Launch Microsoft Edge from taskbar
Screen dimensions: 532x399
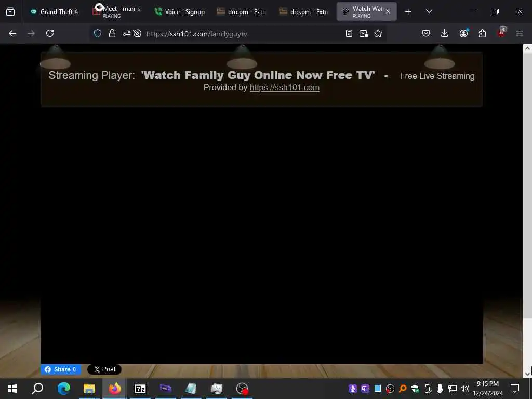point(63,389)
